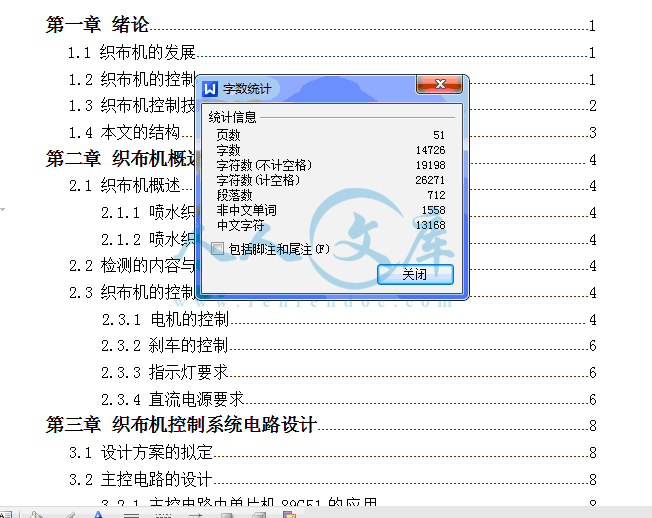Open TOC entry 2.3.1 电机的控制
Viewport: 652px width, 518px height.
pyautogui.click(x=165, y=319)
